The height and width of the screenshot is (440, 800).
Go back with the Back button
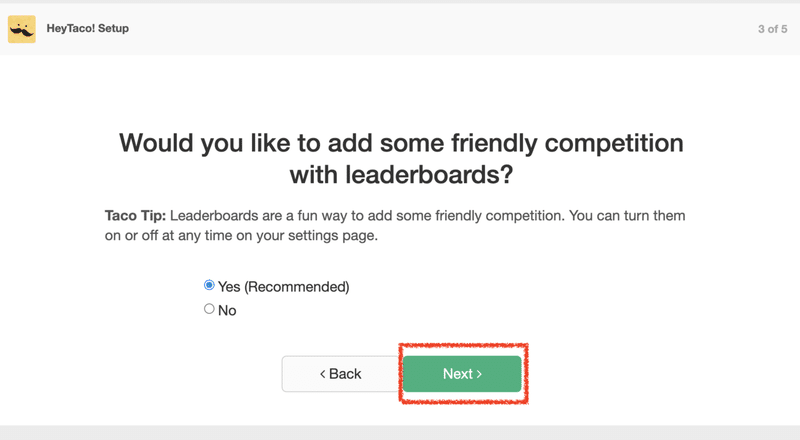(340, 374)
